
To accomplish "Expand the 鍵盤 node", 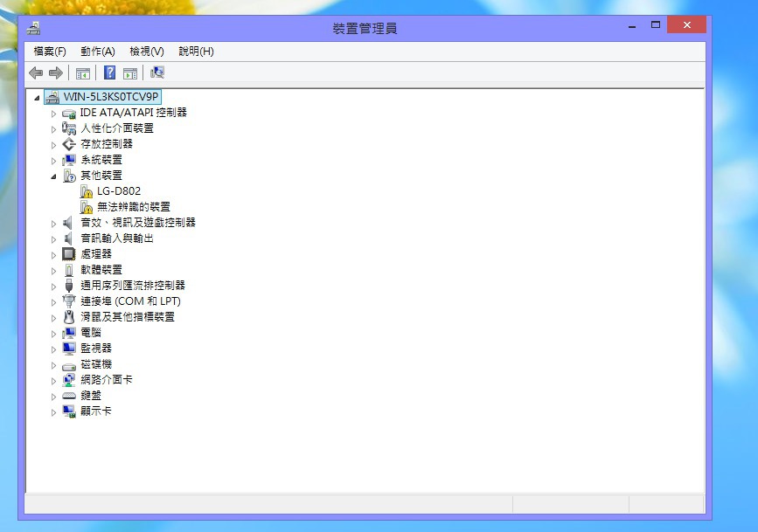I will pyautogui.click(x=53, y=397).
